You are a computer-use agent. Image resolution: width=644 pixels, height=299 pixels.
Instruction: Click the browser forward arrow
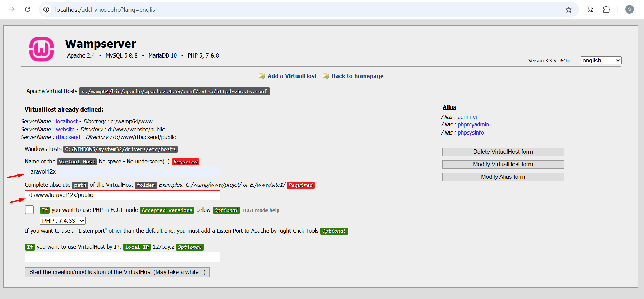tap(12, 9)
